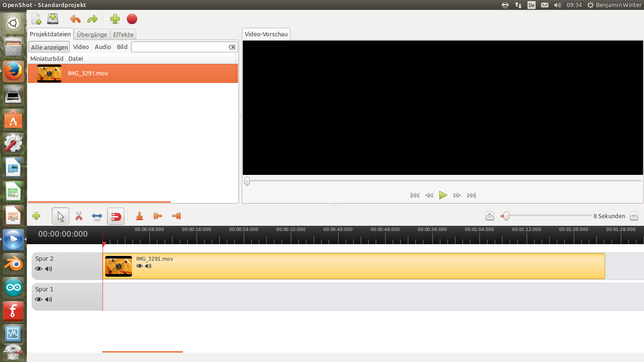Jump to the next marker

coord(176,216)
